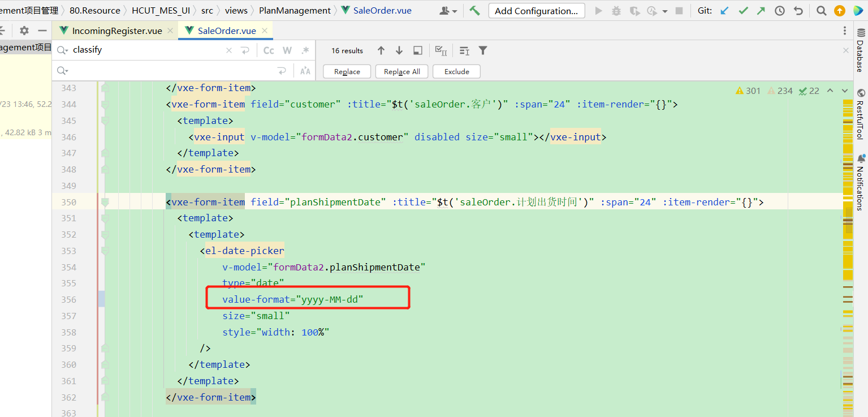Screen dimensions: 868x417
Task: Collapse fold marker at line 350
Action: pos(105,202)
